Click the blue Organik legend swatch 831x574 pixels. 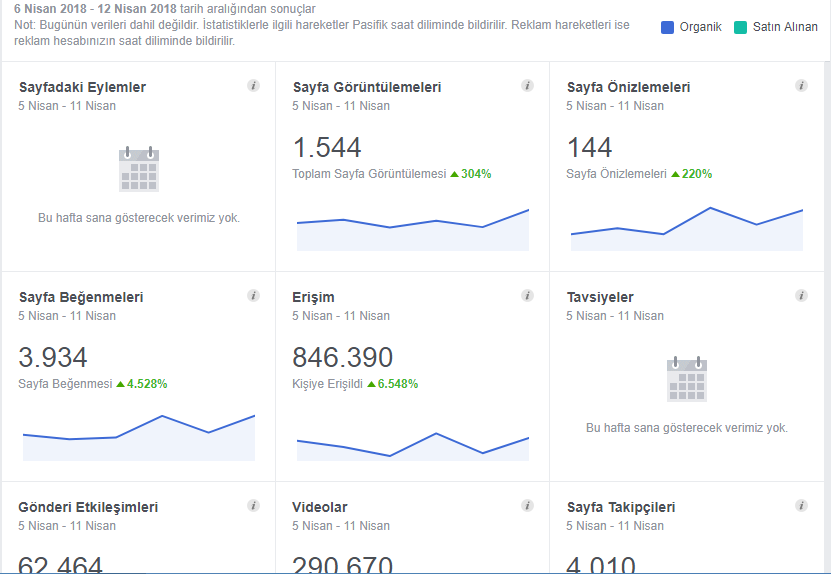pos(667,27)
